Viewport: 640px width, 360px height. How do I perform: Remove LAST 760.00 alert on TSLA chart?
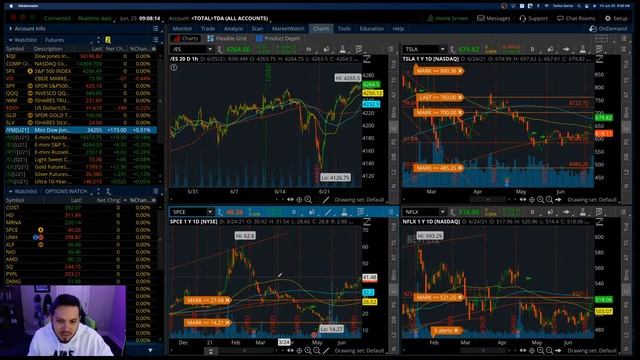(x=460, y=98)
